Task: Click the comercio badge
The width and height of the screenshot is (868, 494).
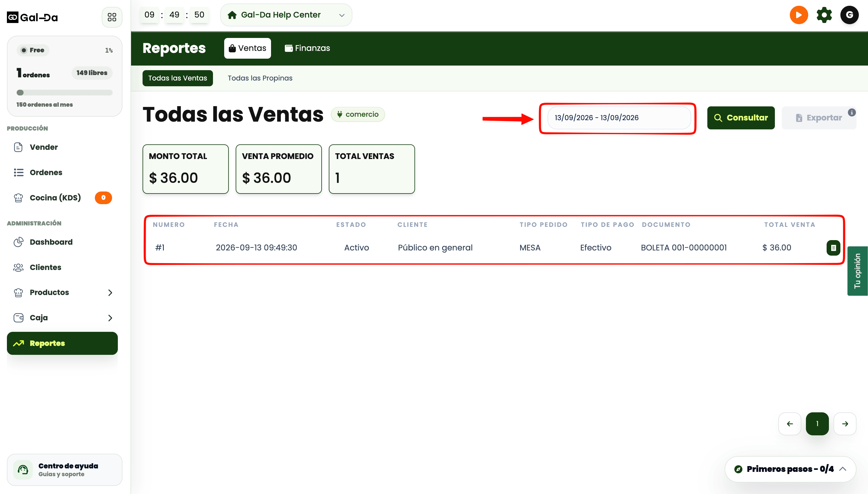Action: point(358,114)
